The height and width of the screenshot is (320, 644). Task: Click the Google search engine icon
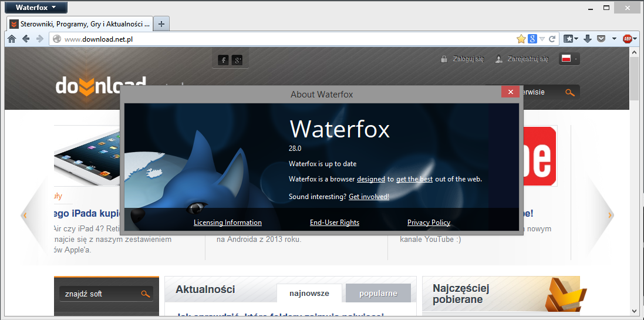click(532, 39)
